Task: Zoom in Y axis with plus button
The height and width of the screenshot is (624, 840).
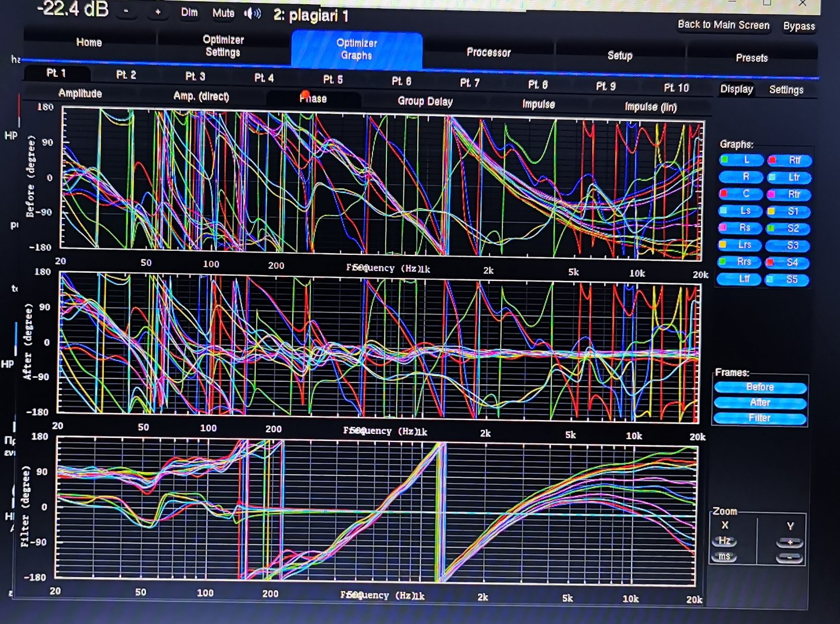Action: tap(789, 542)
